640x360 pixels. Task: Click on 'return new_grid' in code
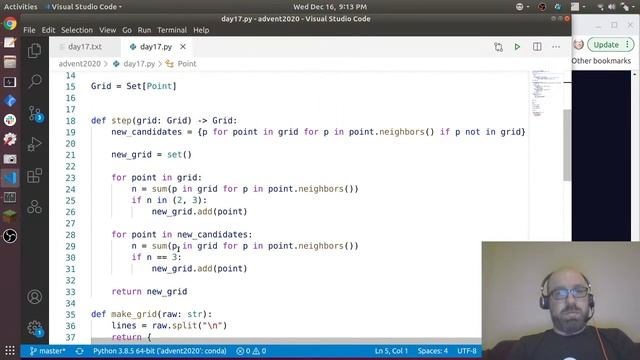149,291
